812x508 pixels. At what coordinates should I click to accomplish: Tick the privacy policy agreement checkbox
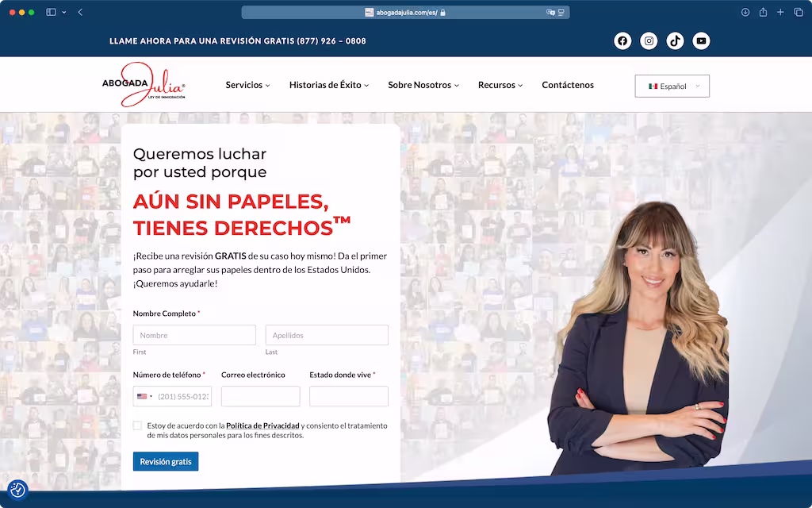pos(137,425)
